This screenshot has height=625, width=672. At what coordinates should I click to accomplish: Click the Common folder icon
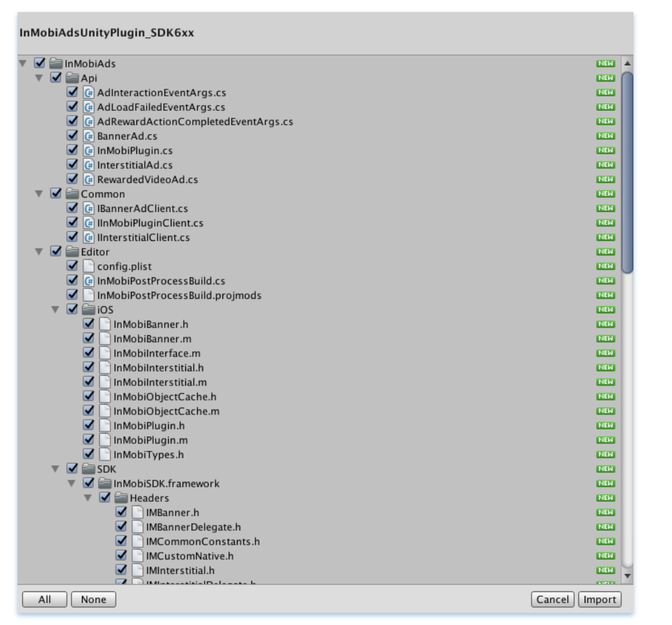coord(72,194)
